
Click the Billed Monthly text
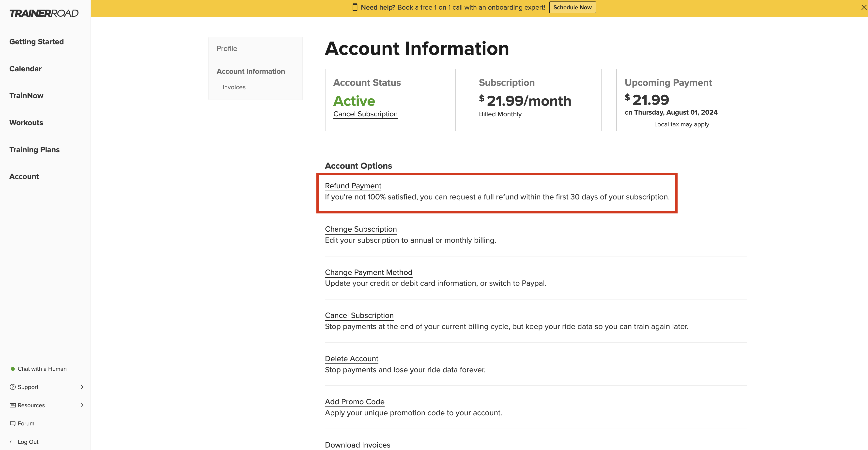pyautogui.click(x=500, y=114)
